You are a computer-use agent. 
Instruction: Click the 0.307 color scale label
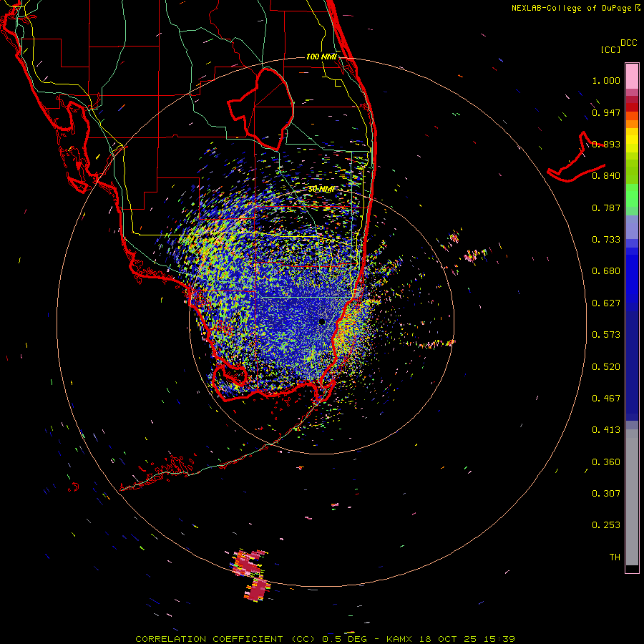(x=606, y=494)
